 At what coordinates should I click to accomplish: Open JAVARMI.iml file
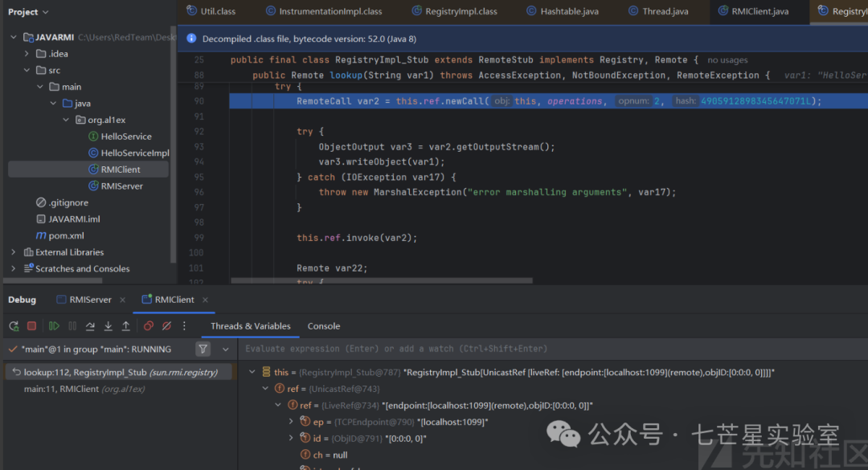click(x=68, y=219)
